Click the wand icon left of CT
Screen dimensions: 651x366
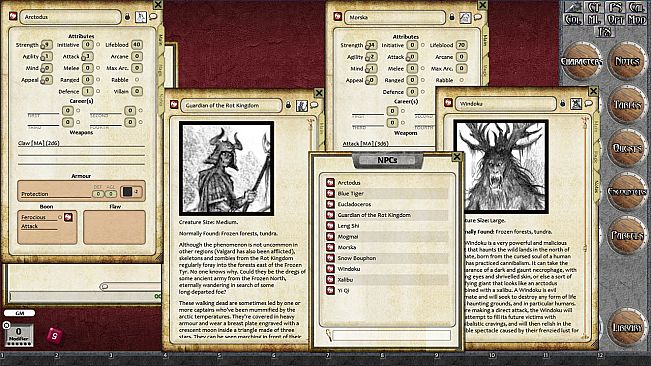point(573,7)
